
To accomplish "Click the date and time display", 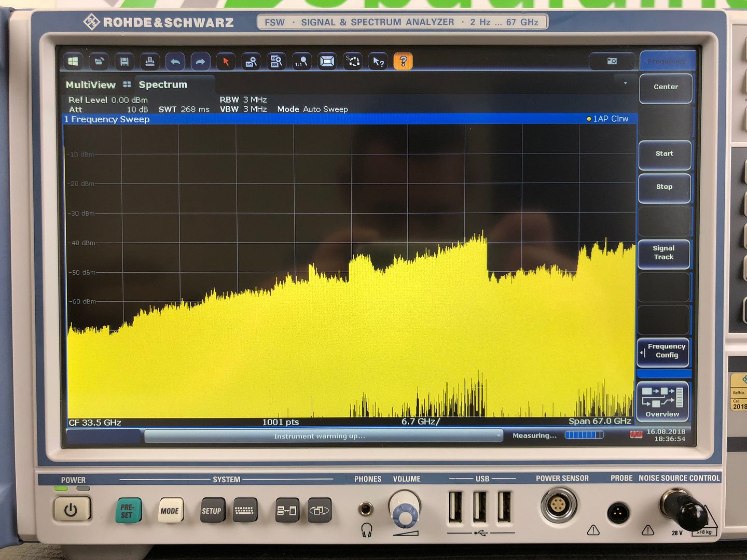I will coord(666,435).
